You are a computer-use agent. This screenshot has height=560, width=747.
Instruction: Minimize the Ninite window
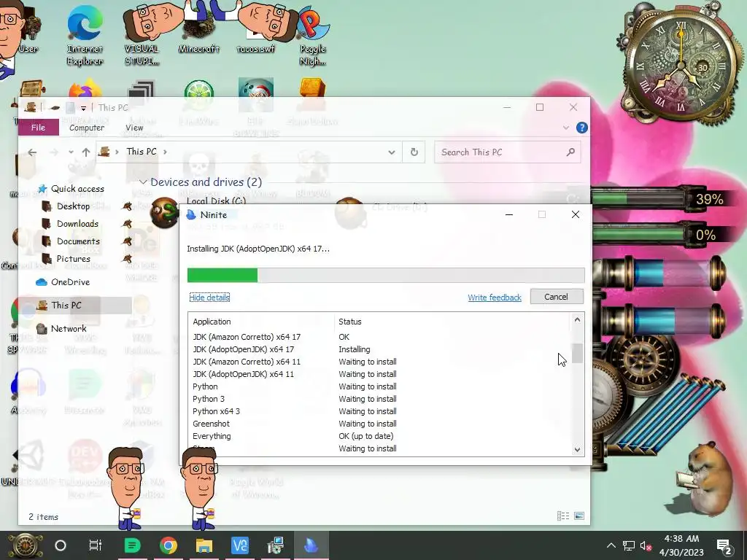point(508,215)
